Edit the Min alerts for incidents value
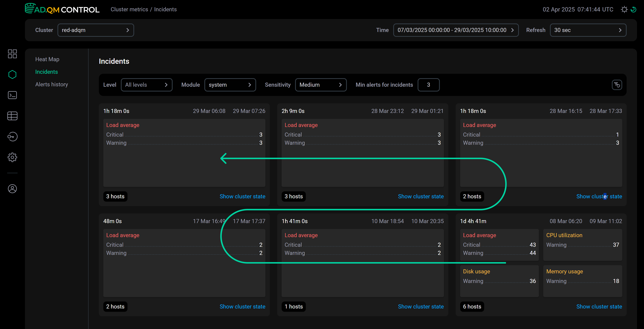 coord(429,85)
